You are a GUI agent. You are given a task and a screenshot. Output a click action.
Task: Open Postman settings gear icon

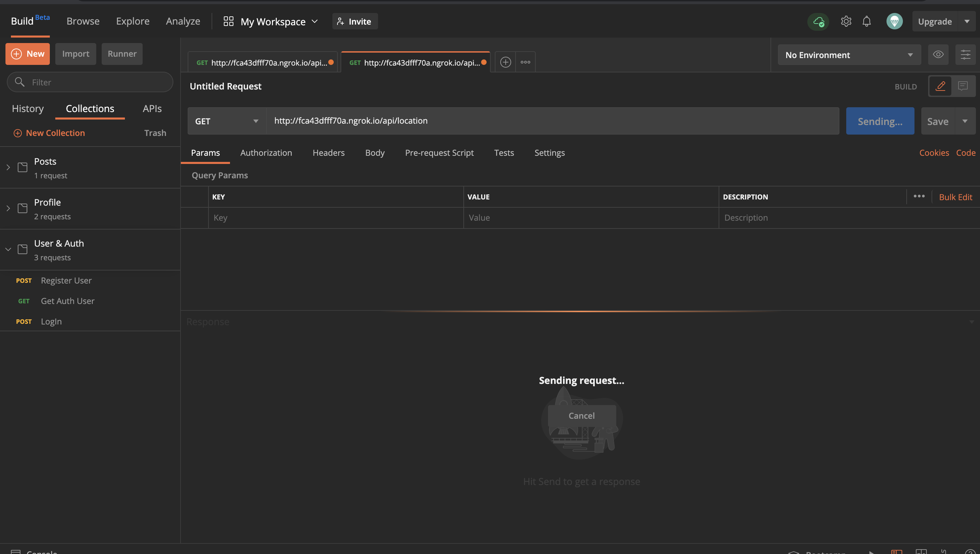click(x=846, y=21)
